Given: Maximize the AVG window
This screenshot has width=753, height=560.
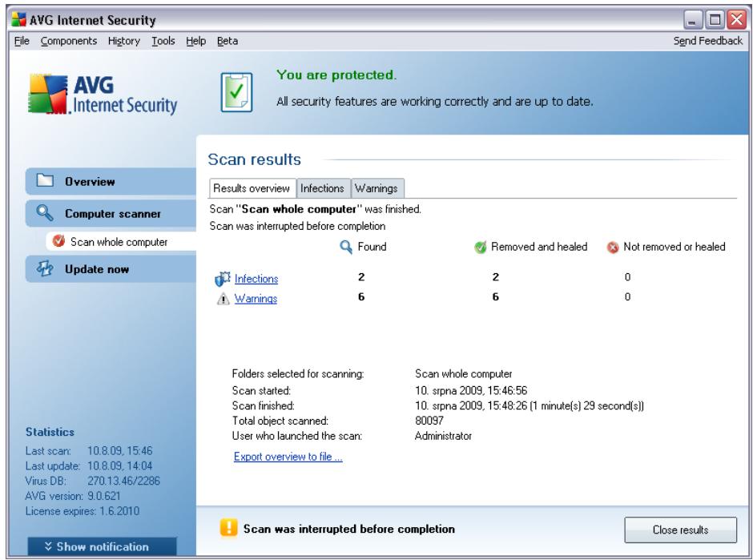Looking at the screenshot, I should [x=715, y=20].
